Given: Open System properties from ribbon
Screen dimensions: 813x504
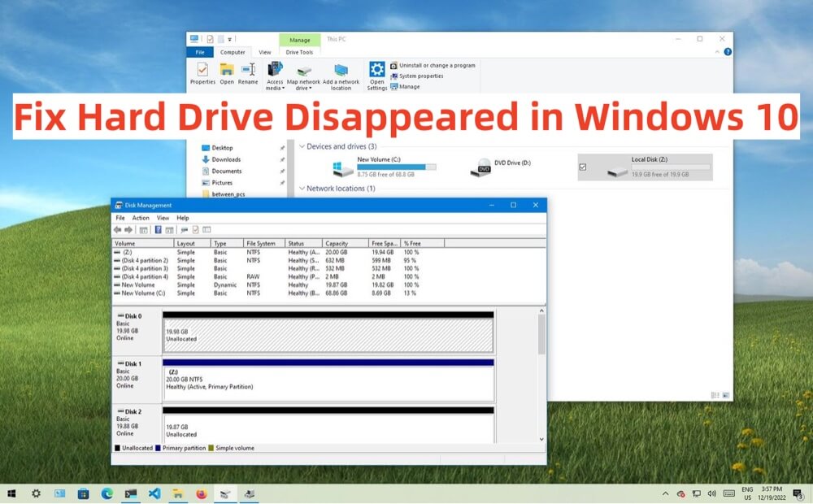Looking at the screenshot, I should pos(417,76).
